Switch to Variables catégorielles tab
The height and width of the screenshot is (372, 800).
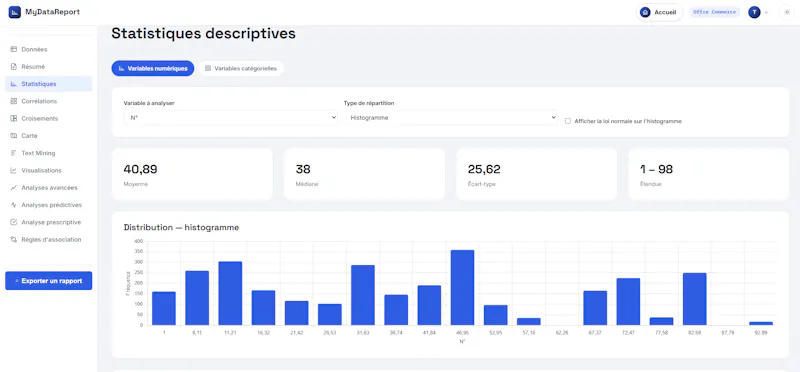[241, 68]
